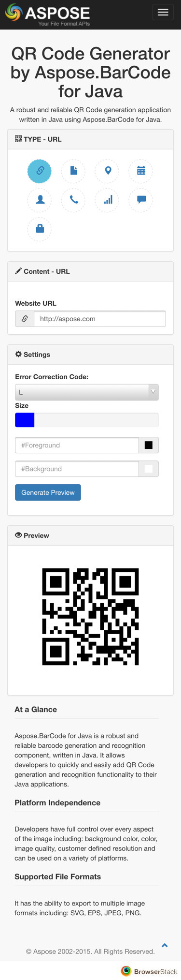Click the #Foreground color text field
The width and height of the screenshot is (181, 980).
[77, 445]
